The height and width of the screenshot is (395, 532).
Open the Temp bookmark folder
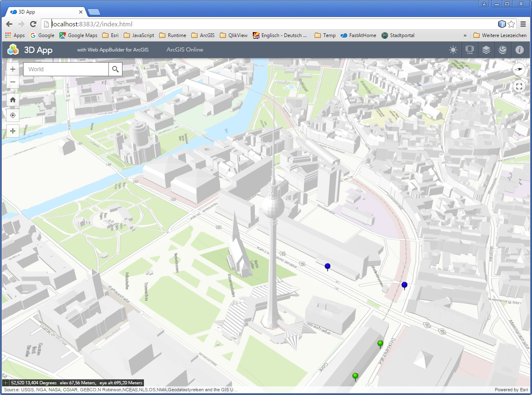click(325, 35)
